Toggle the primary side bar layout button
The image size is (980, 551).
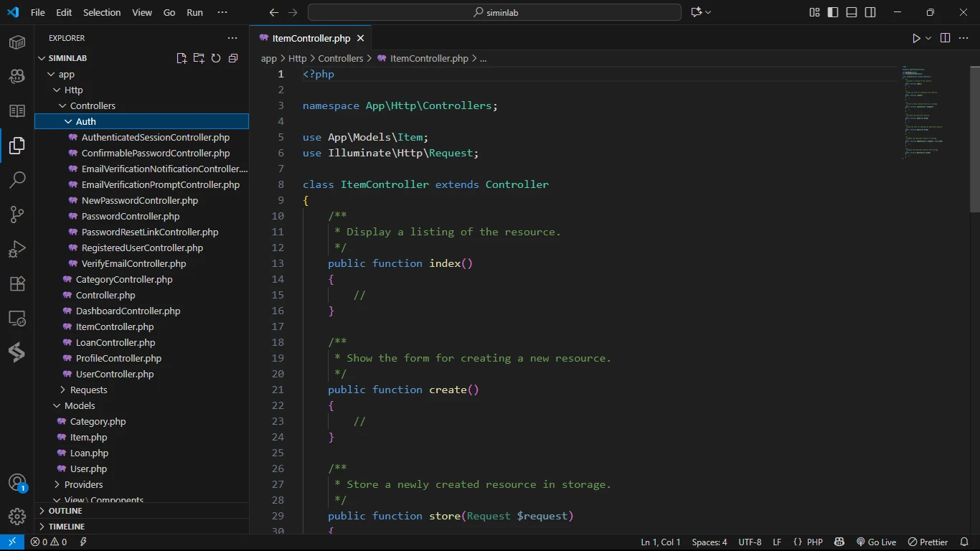coord(833,12)
